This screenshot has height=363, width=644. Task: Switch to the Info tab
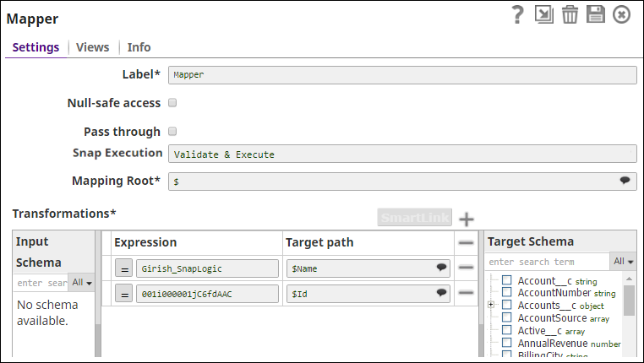139,47
